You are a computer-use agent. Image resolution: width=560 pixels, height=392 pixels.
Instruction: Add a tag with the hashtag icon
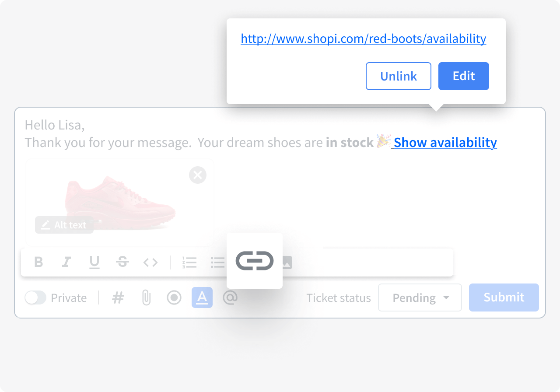point(118,297)
